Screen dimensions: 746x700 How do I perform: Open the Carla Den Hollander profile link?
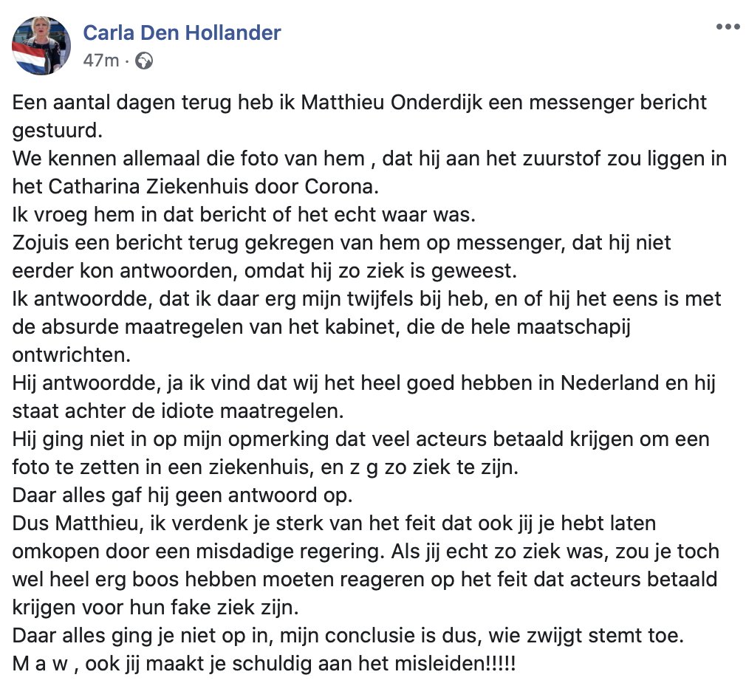click(x=182, y=32)
